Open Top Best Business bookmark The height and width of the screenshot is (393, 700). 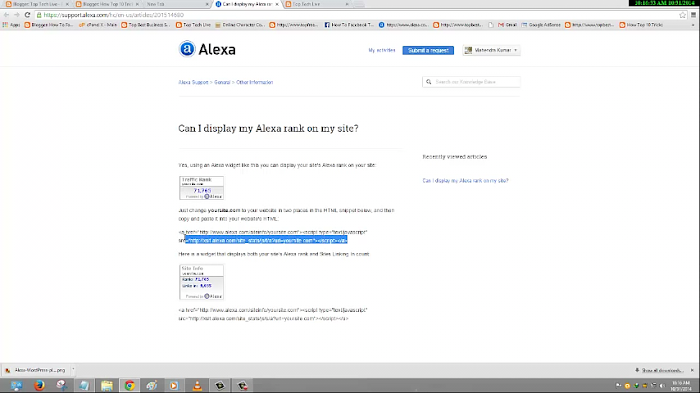[x=146, y=25]
